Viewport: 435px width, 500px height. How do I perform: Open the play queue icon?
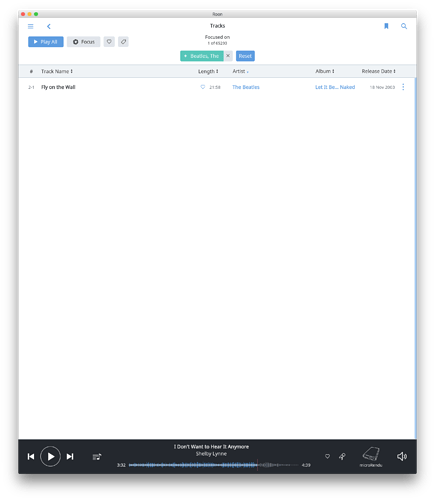tap(97, 456)
